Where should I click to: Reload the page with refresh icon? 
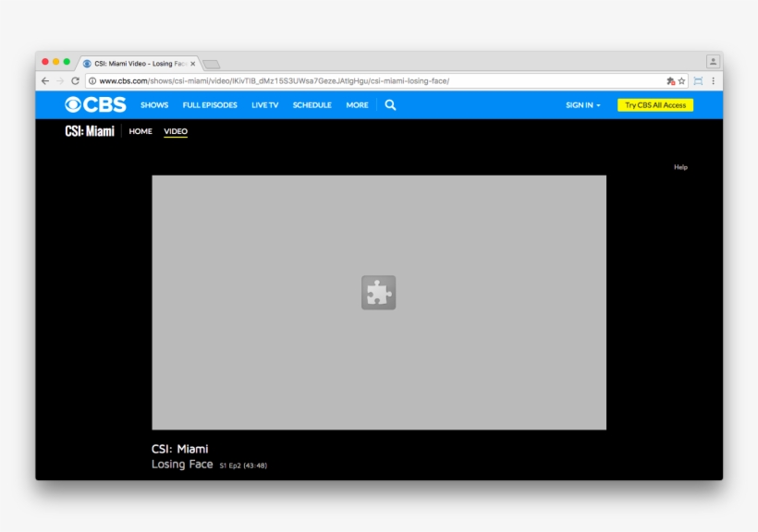(x=75, y=80)
